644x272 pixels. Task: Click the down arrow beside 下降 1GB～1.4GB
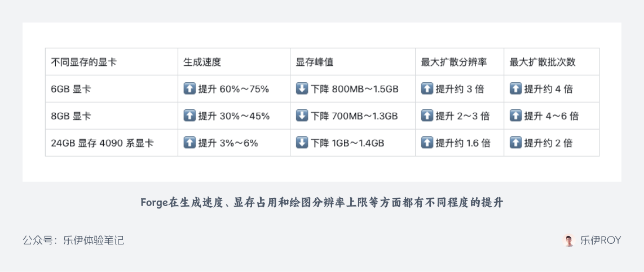tap(302, 143)
